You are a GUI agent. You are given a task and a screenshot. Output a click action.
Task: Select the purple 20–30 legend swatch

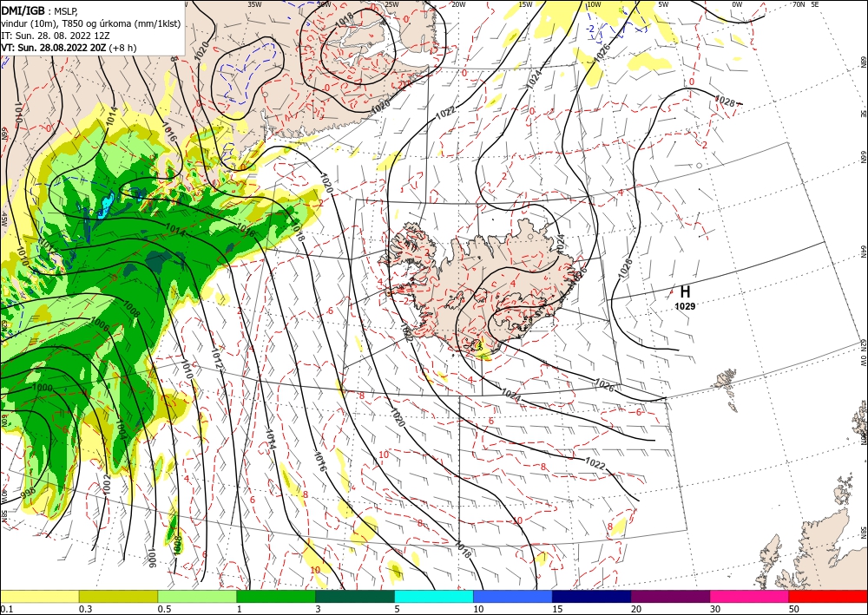(670, 596)
